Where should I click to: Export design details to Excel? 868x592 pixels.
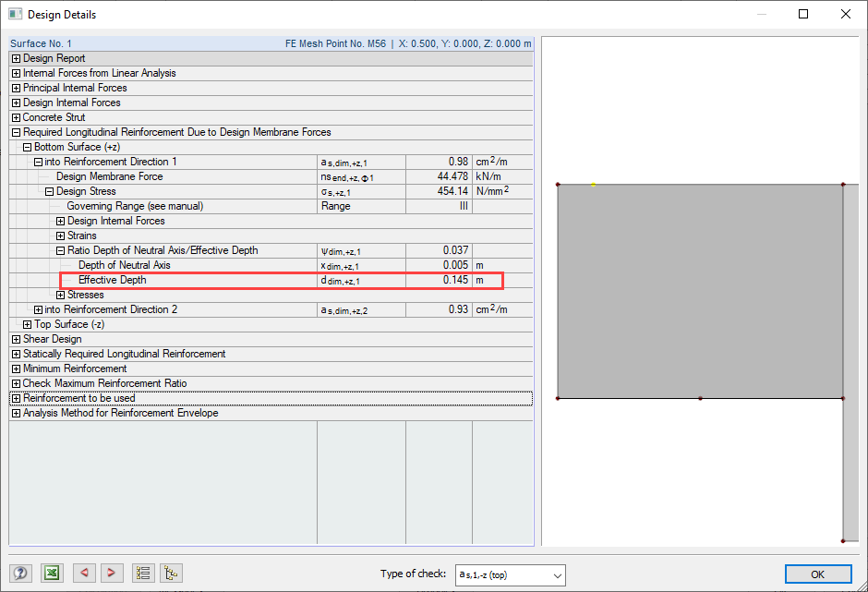coord(52,573)
